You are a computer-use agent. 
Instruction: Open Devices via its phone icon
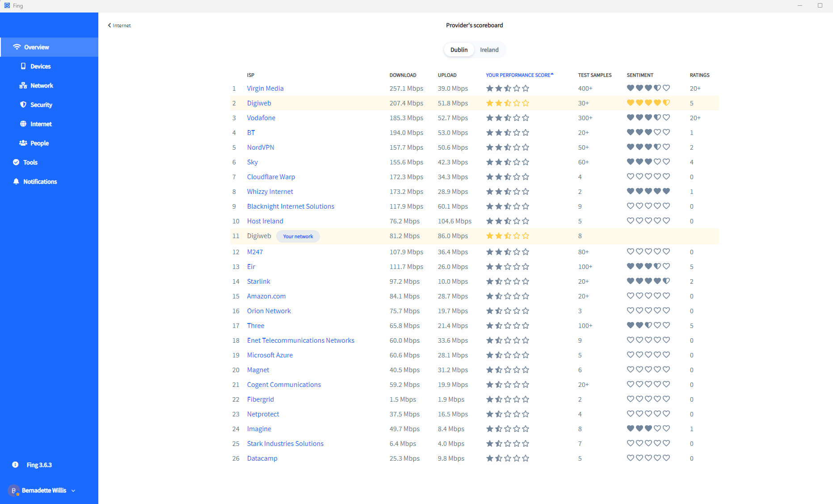pos(23,66)
